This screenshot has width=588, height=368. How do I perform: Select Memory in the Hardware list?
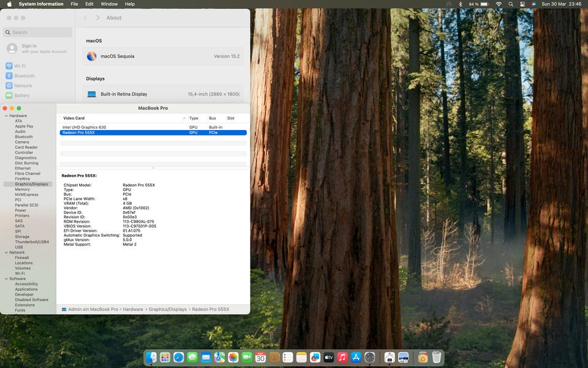click(x=22, y=190)
